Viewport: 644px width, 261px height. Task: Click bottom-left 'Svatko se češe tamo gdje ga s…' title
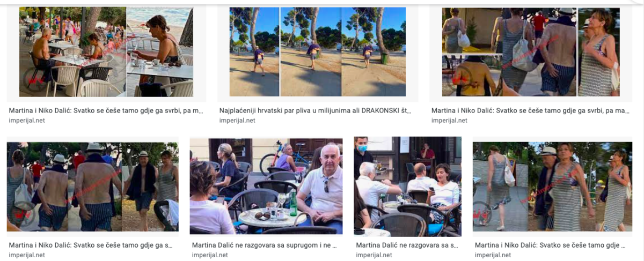[91, 245]
